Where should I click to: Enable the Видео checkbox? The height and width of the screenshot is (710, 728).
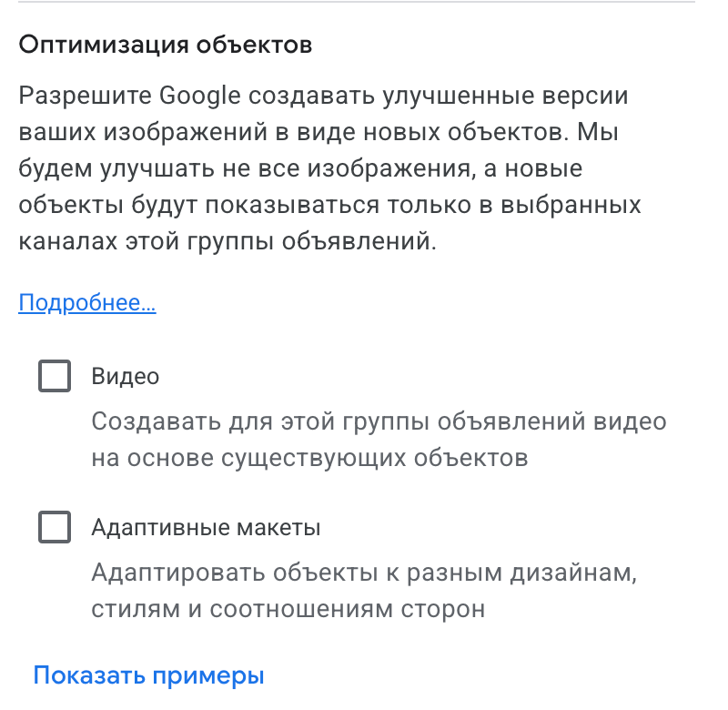click(x=55, y=376)
